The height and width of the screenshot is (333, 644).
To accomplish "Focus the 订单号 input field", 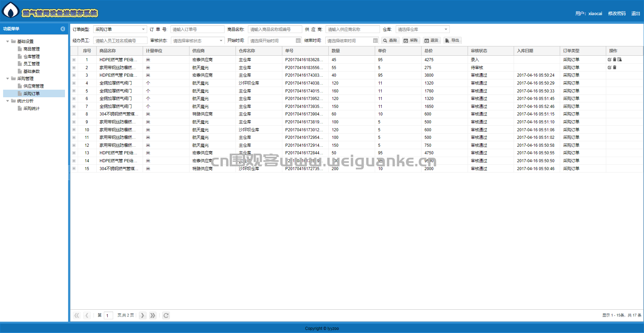I will click(x=197, y=30).
